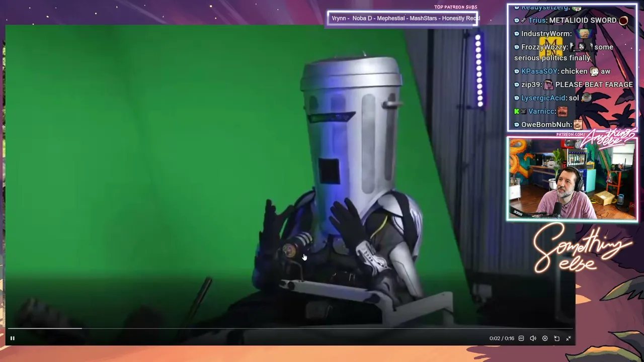644x362 pixels.
Task: Click the Varnicc username in chat
Action: (542, 111)
